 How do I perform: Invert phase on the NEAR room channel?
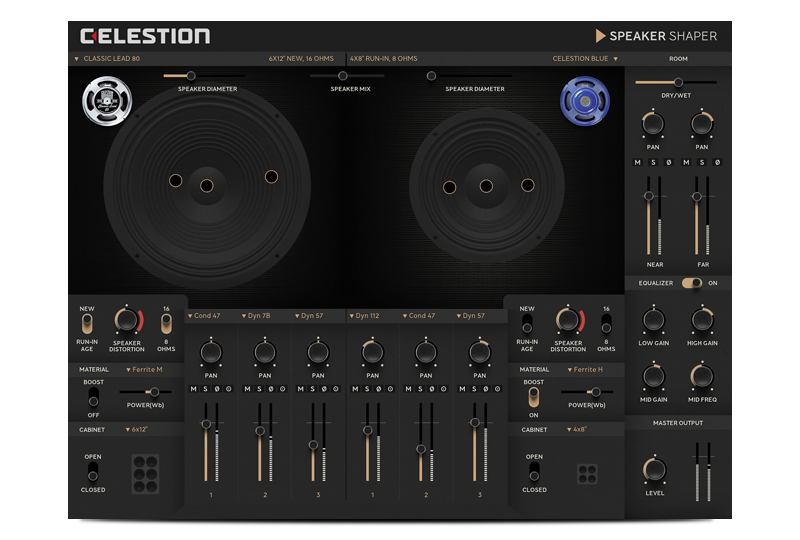[669, 162]
